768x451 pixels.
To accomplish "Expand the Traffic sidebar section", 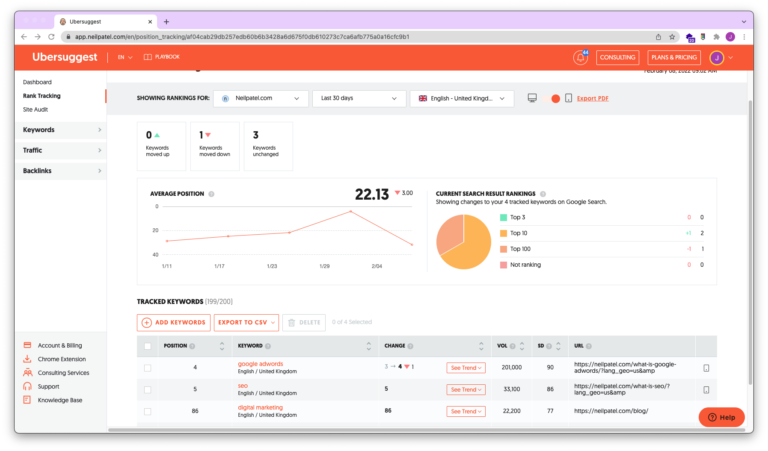I will point(61,150).
